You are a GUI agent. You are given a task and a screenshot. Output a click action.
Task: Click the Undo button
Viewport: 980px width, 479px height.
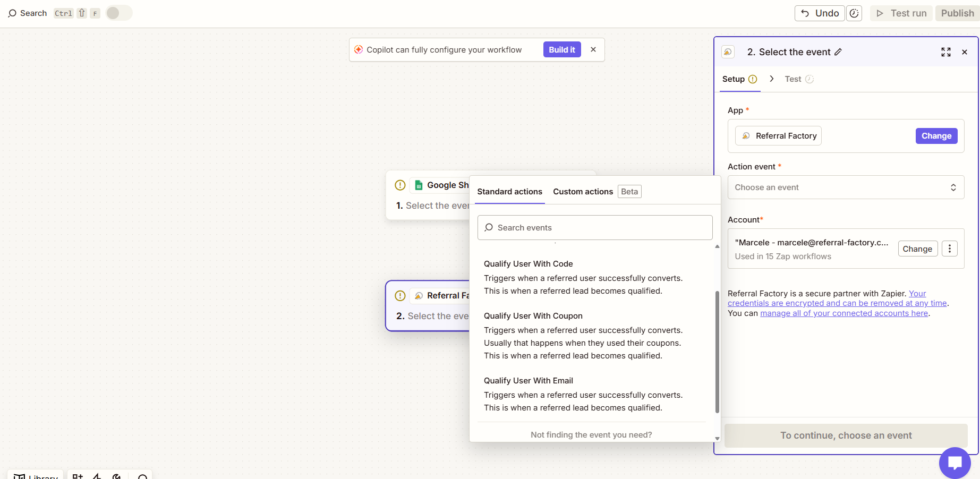820,13
